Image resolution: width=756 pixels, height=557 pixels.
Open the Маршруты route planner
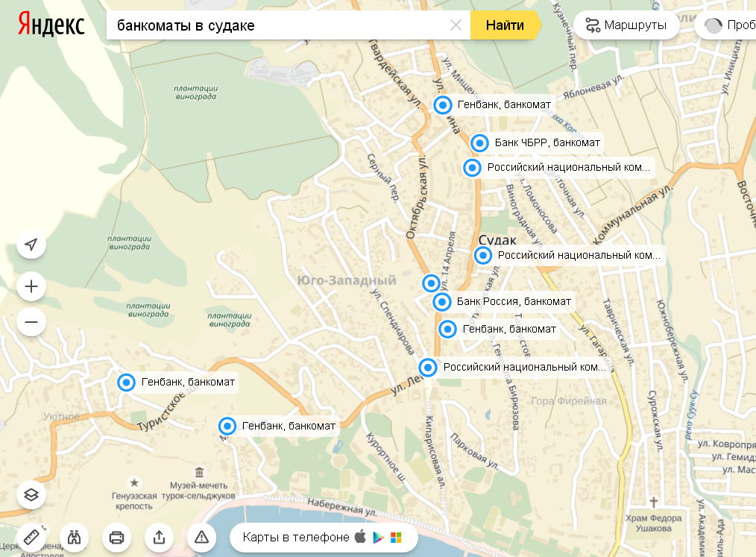tap(626, 25)
